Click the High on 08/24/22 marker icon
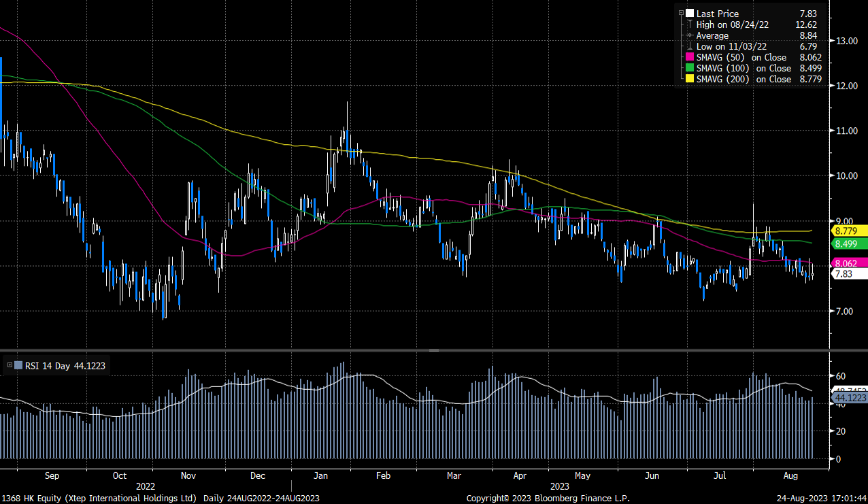Image resolution: width=868 pixels, height=504 pixels. (690, 24)
